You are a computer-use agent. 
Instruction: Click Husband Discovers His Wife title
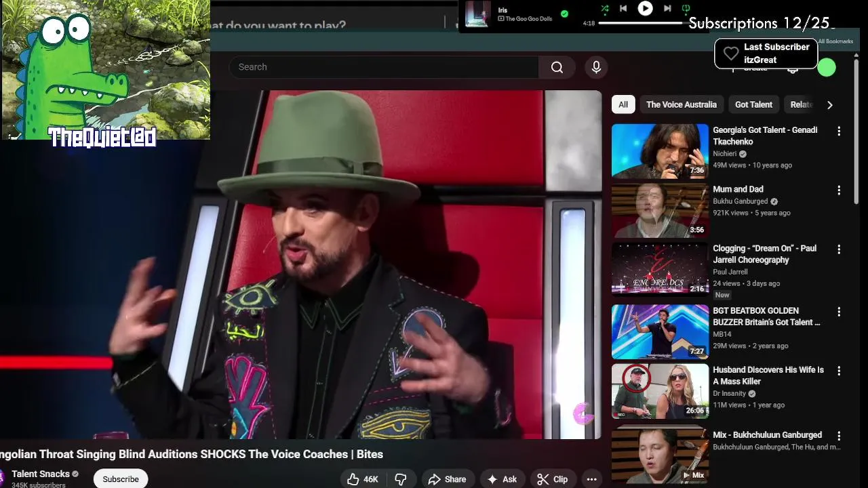tap(768, 375)
